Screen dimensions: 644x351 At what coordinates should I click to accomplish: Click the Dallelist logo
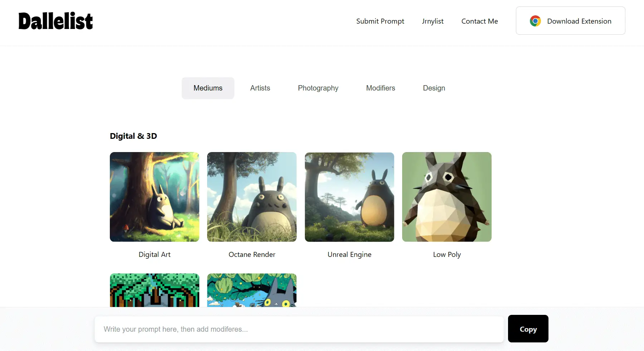tap(55, 21)
